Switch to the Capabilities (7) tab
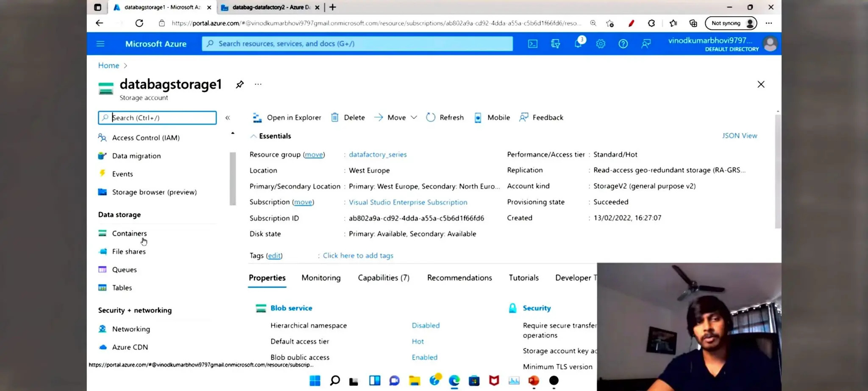The height and width of the screenshot is (391, 868). tap(384, 278)
